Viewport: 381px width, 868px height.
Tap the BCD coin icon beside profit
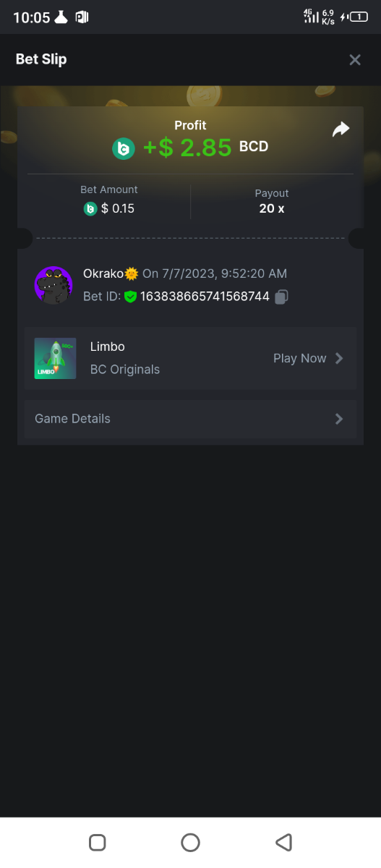(x=124, y=148)
